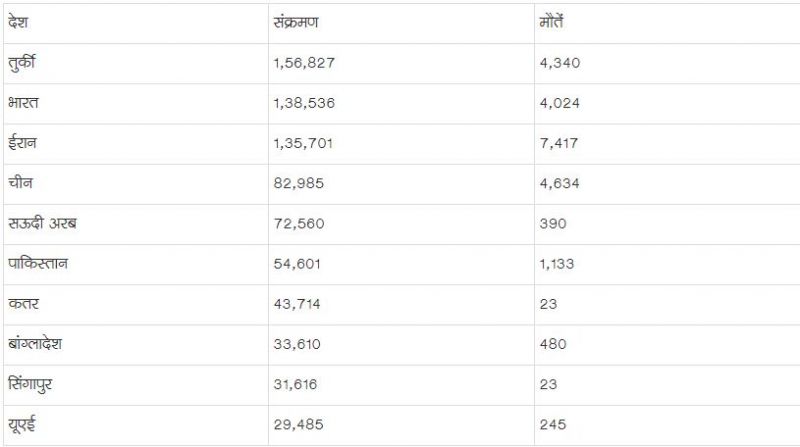
Task: Click the बांग्लादेश row label
Action: pos(41,344)
